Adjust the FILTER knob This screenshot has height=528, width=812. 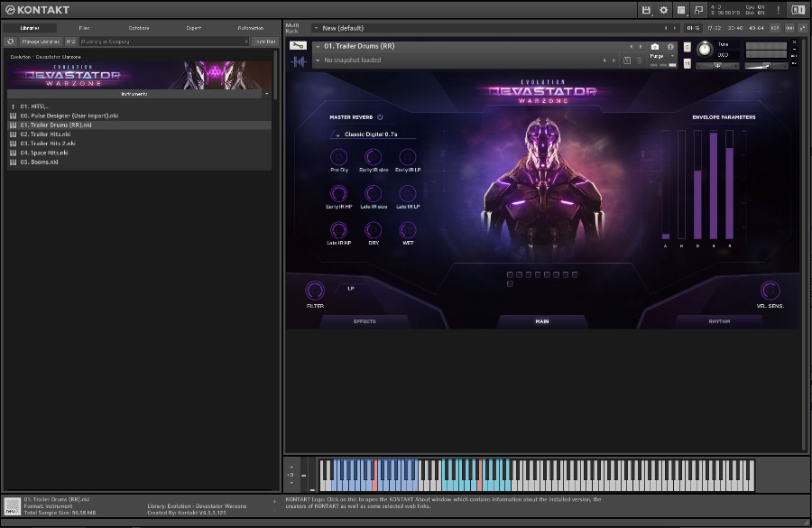click(315, 291)
